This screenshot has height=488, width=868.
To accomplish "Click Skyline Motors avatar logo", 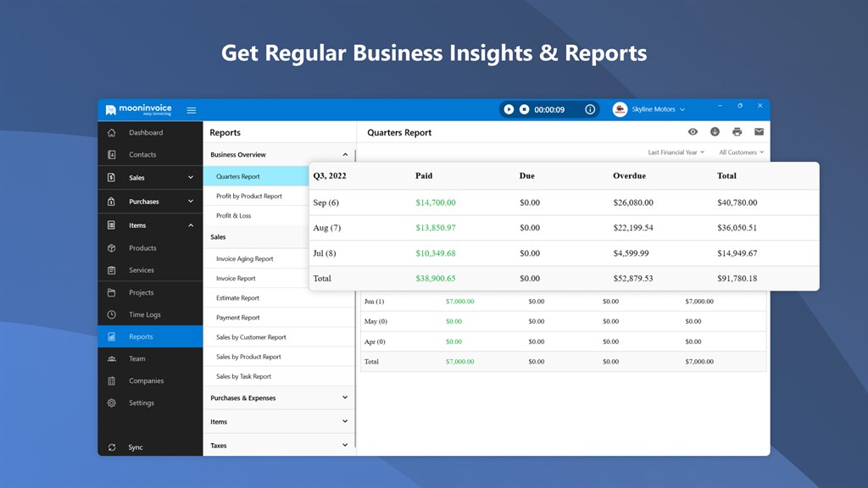I will click(x=620, y=109).
